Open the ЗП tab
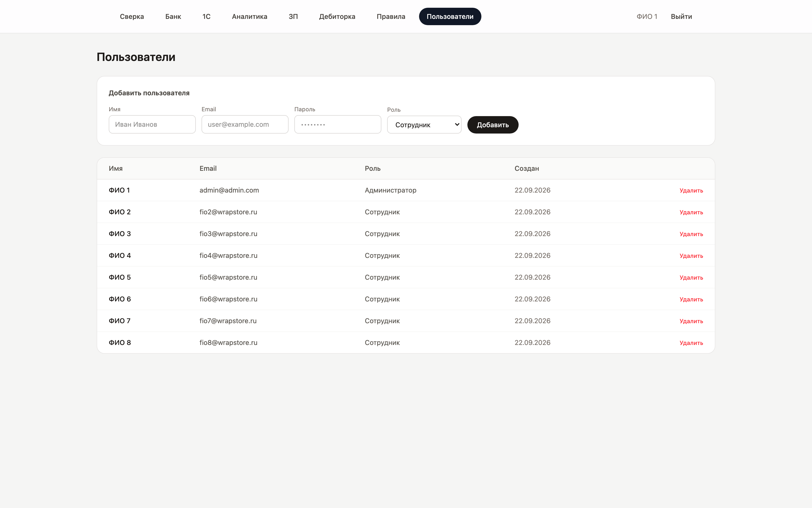Screen dimensions: 812x508 click(293, 16)
